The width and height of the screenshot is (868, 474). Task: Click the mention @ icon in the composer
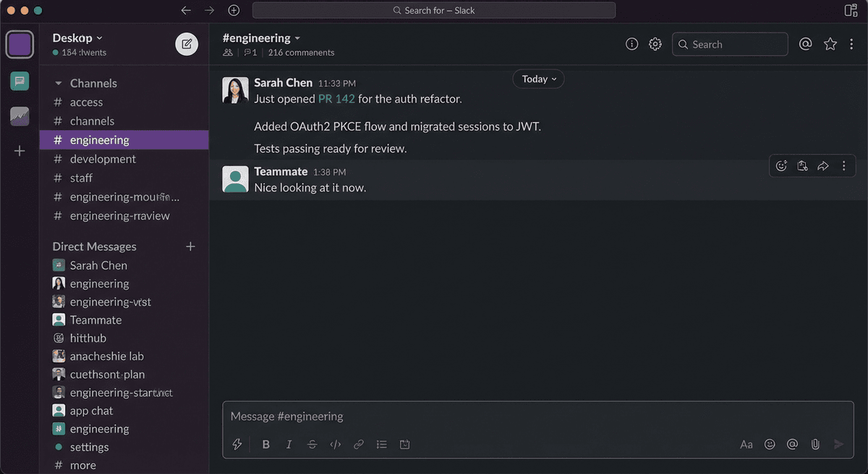tap(792, 444)
